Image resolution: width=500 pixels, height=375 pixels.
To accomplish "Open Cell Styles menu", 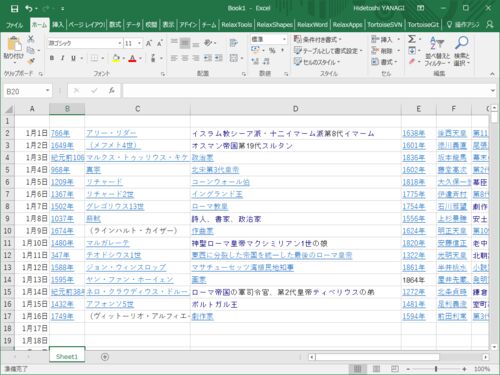I will (317, 62).
